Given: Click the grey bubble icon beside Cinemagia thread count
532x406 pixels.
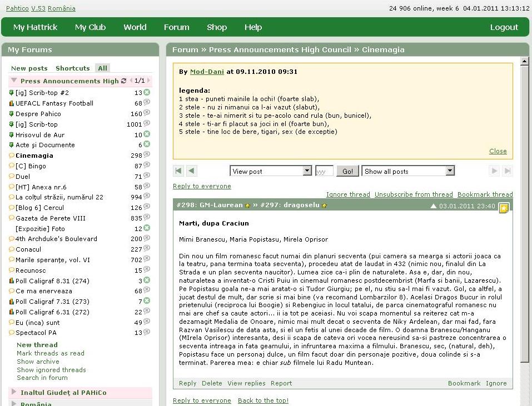Looking at the screenshot, I should coord(147,156).
